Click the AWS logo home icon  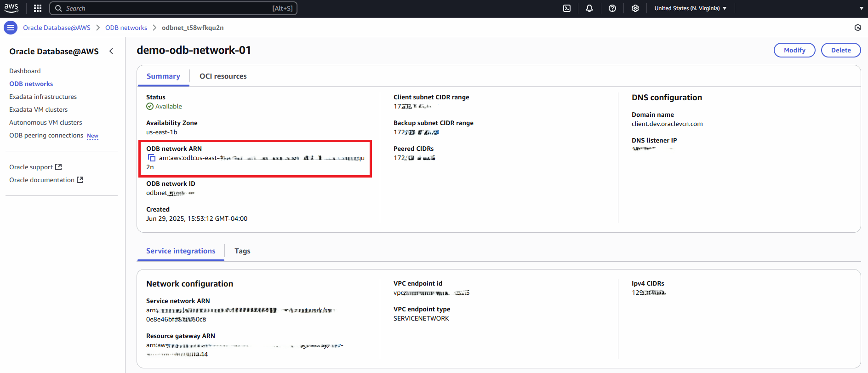pyautogui.click(x=11, y=8)
